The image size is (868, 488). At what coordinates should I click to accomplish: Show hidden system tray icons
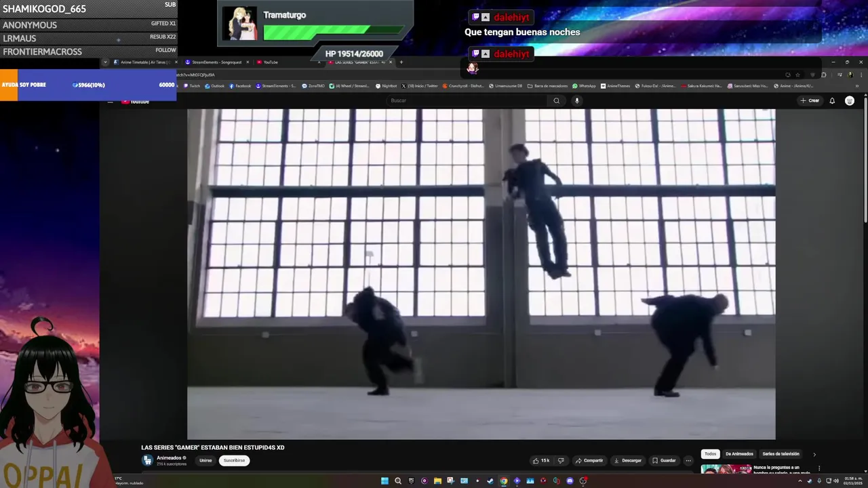(x=800, y=481)
